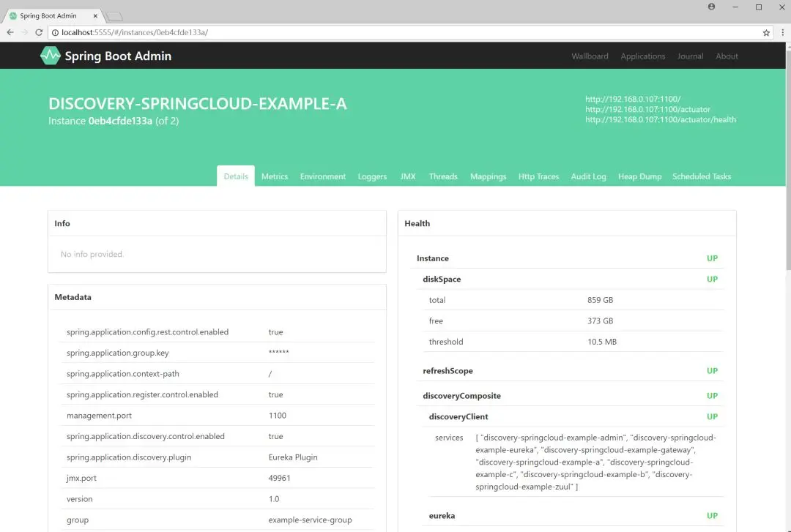Open the Threads tab
Image resolution: width=791 pixels, height=532 pixels.
[x=443, y=176]
